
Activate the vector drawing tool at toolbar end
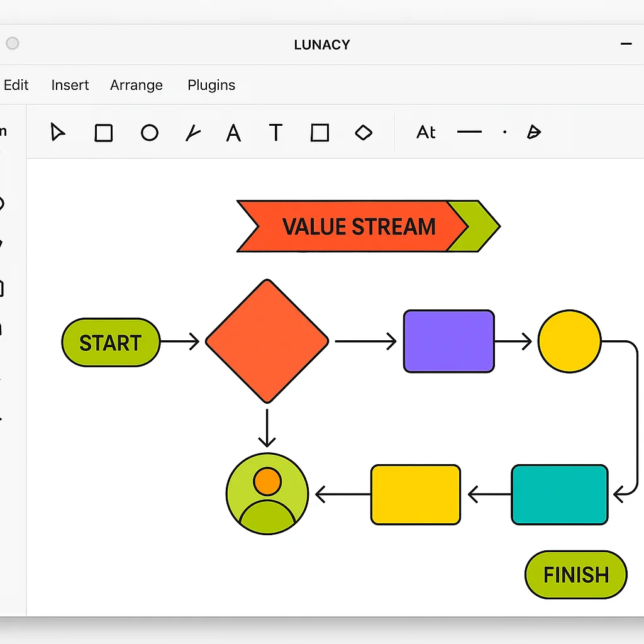[534, 133]
